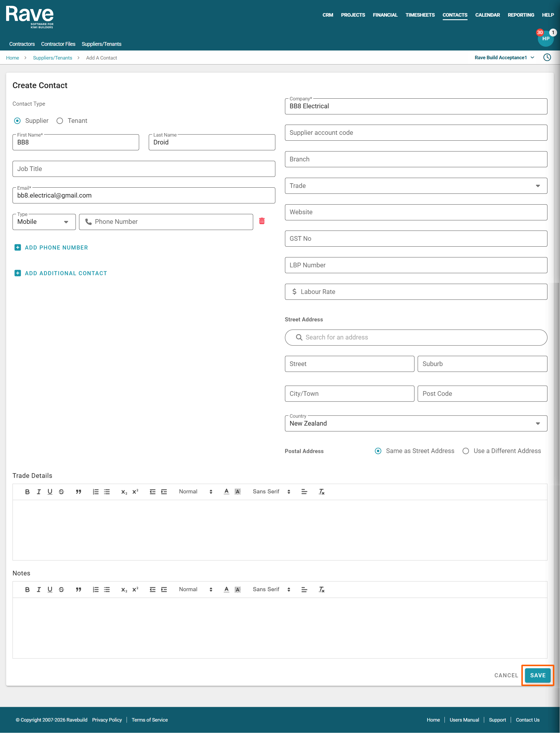Expand the Country dropdown

point(416,423)
